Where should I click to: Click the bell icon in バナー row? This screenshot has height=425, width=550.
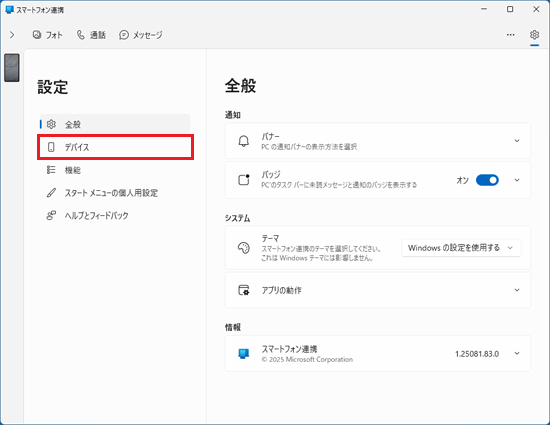tap(244, 141)
